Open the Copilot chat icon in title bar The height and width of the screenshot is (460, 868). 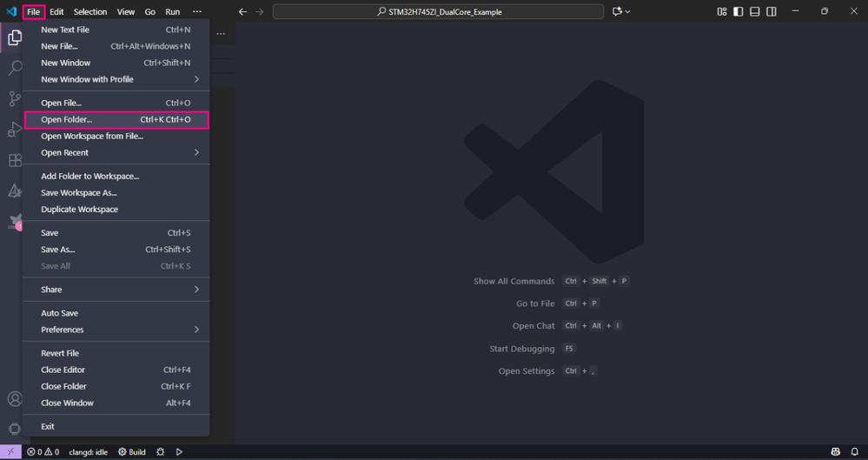tap(617, 11)
